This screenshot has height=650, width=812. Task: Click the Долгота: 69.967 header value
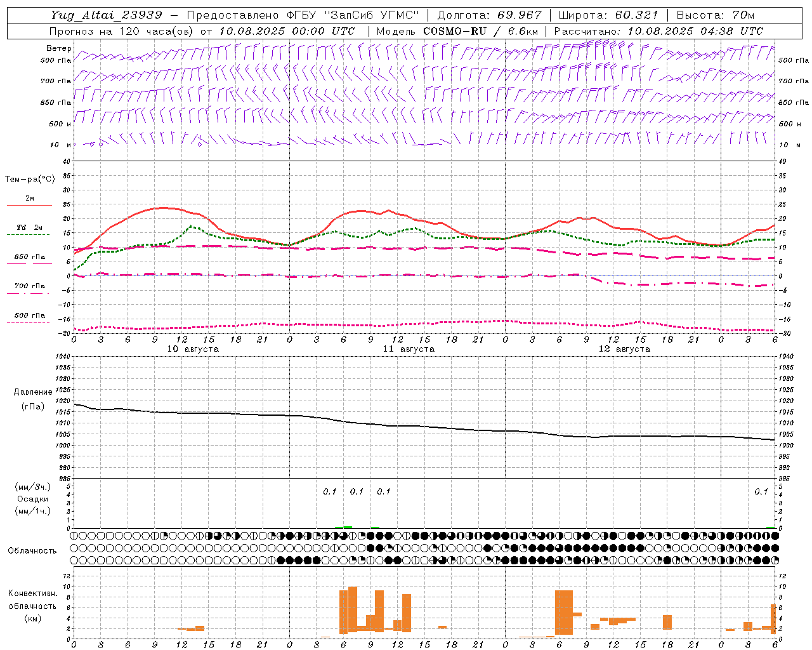point(489,15)
